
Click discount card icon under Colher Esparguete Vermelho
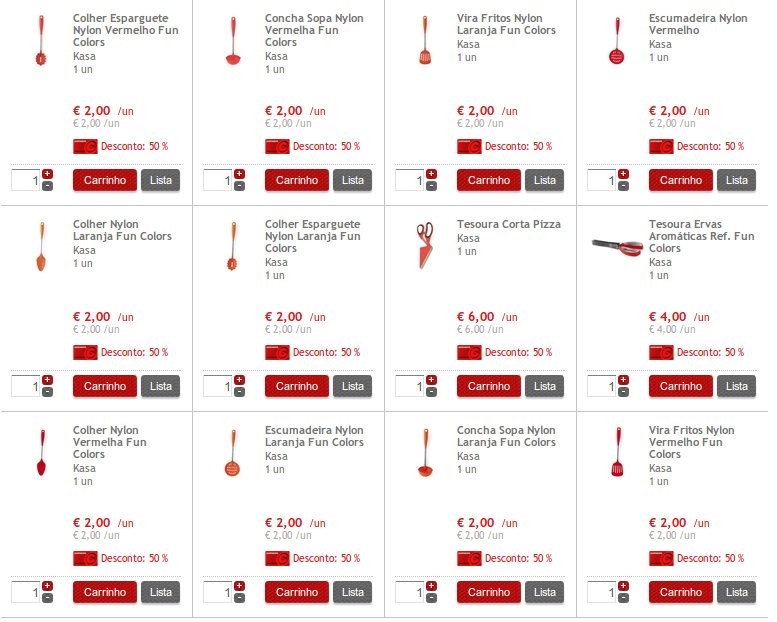[85, 146]
